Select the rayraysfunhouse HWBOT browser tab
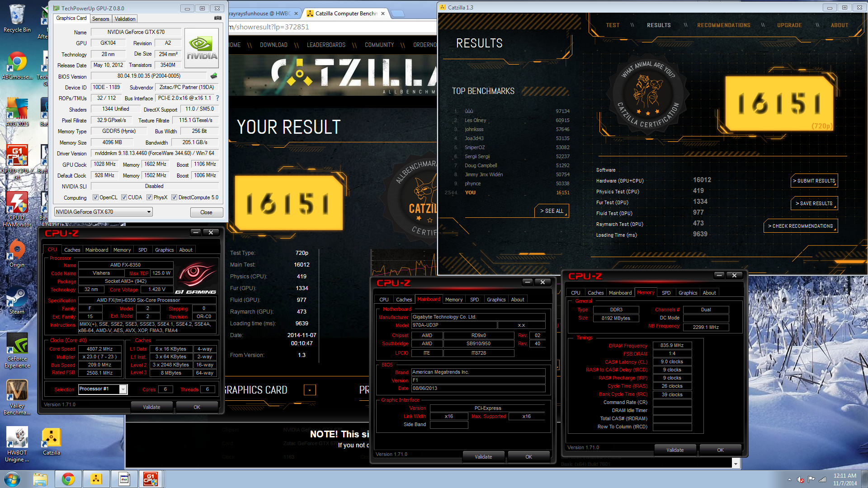 [263, 14]
